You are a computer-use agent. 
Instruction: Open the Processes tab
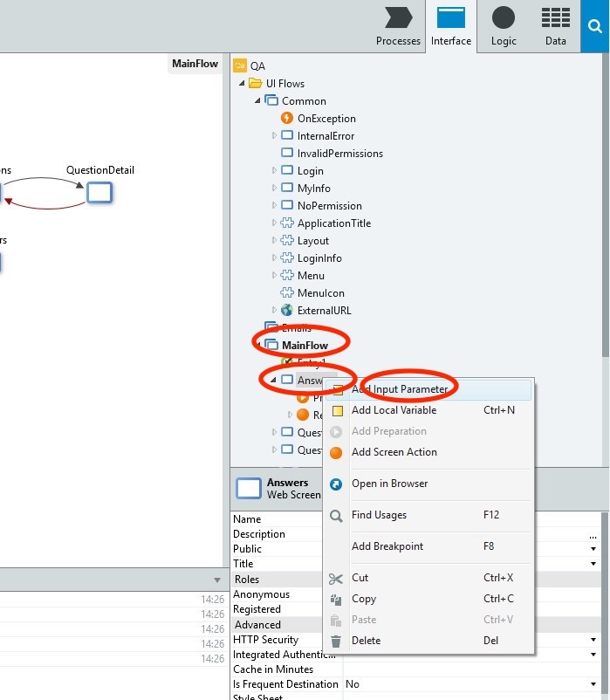tap(398, 26)
